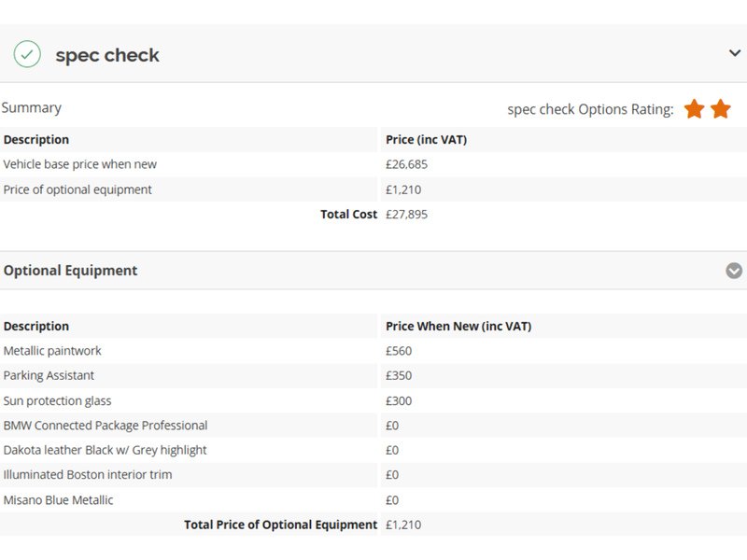Click the second orange rating star
Screen dimensions: 747x560
pyautogui.click(x=720, y=109)
